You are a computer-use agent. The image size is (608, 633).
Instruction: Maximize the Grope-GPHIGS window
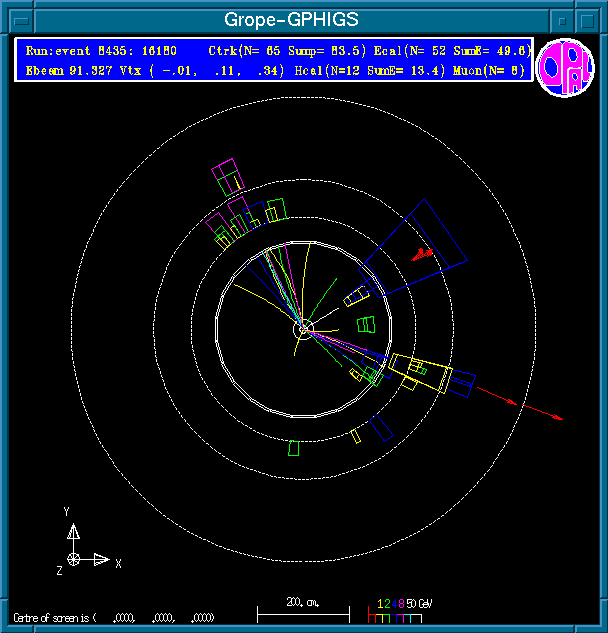pyautogui.click(x=589, y=20)
